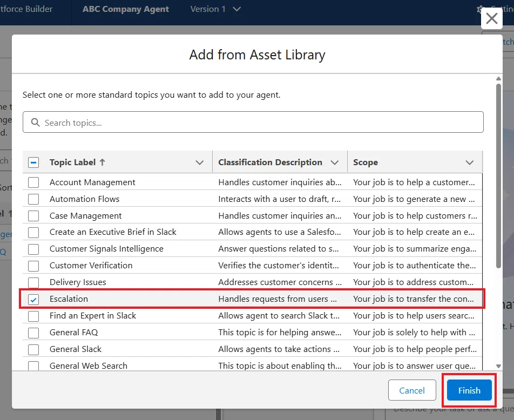This screenshot has height=420, width=514.
Task: Uncheck the Escalation topic
Action: [x=33, y=299]
